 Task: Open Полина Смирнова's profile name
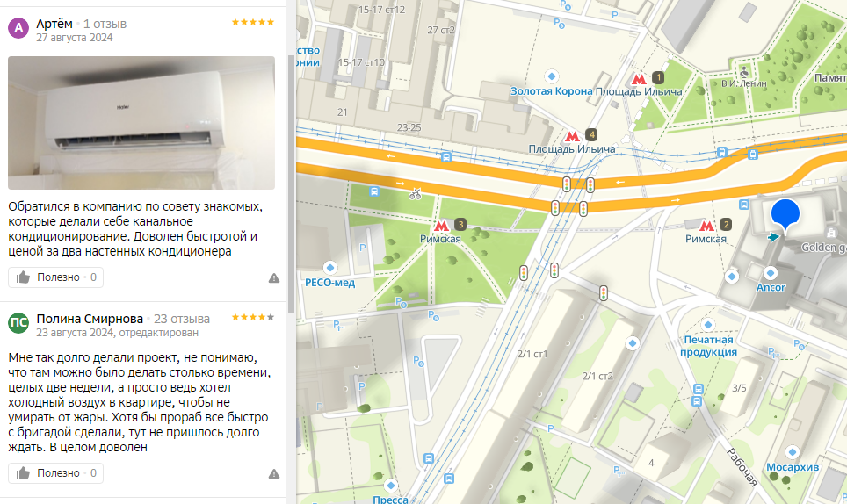click(90, 319)
